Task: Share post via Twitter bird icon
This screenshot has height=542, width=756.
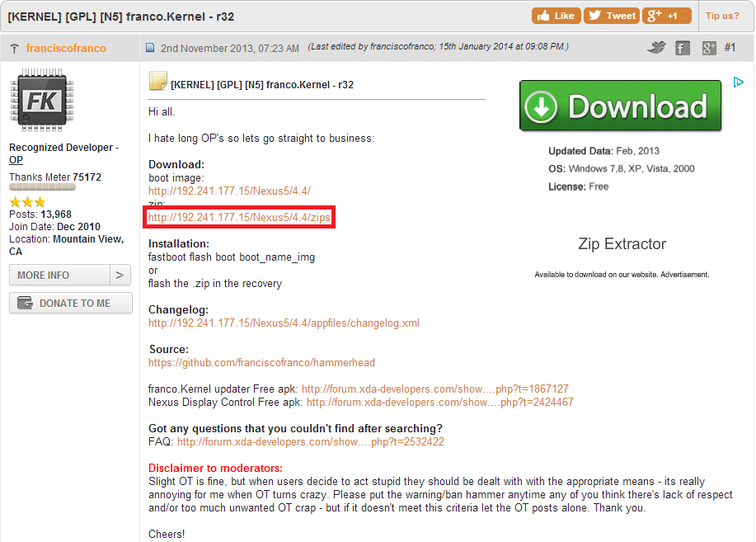Action: tap(656, 47)
